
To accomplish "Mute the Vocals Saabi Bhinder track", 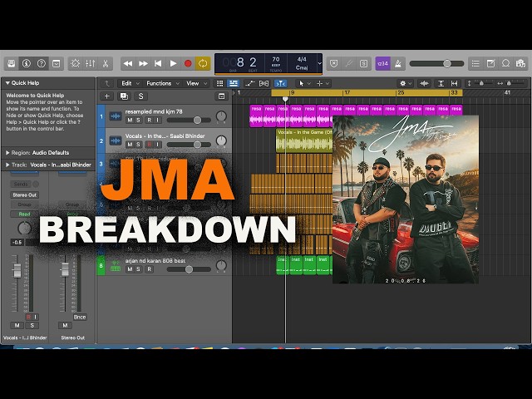I will pos(130,145).
